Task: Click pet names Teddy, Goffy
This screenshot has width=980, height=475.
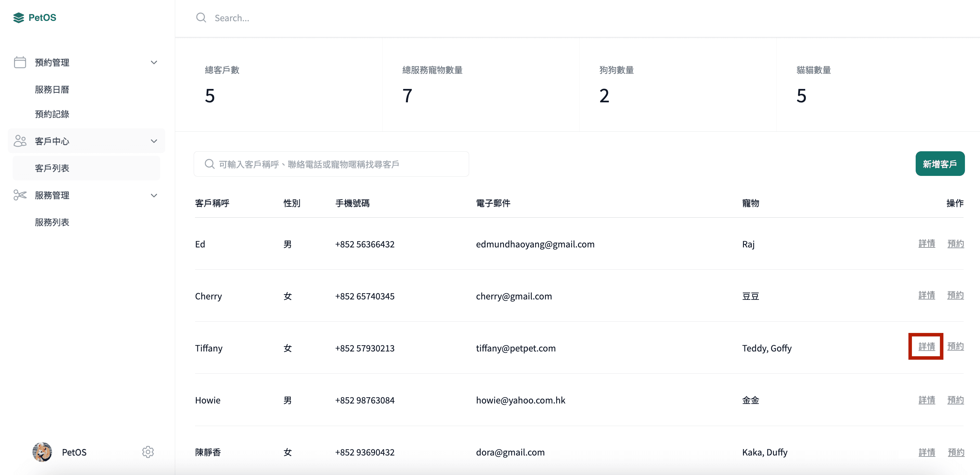Action: [767, 348]
